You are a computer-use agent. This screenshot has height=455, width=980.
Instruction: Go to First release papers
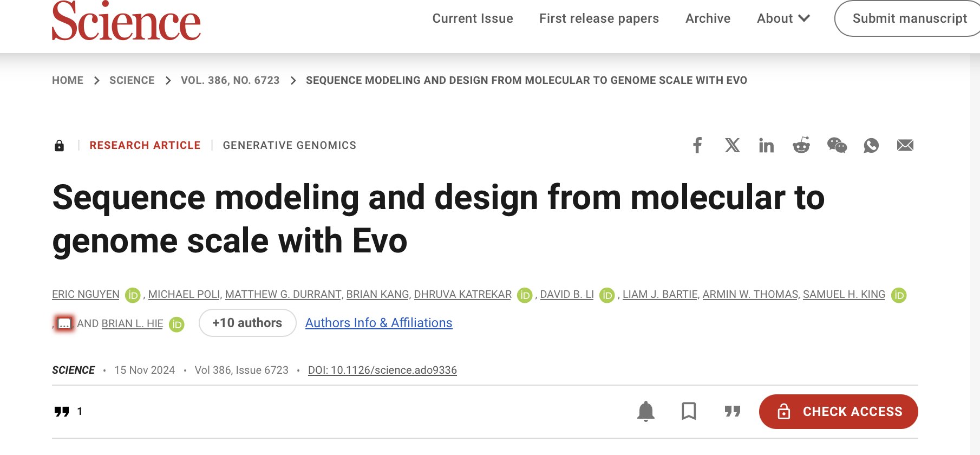(599, 18)
